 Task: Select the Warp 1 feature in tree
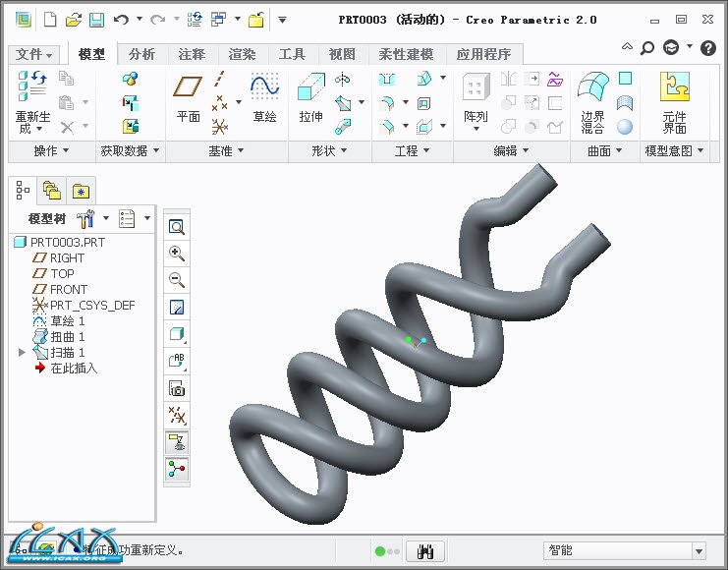(59, 337)
